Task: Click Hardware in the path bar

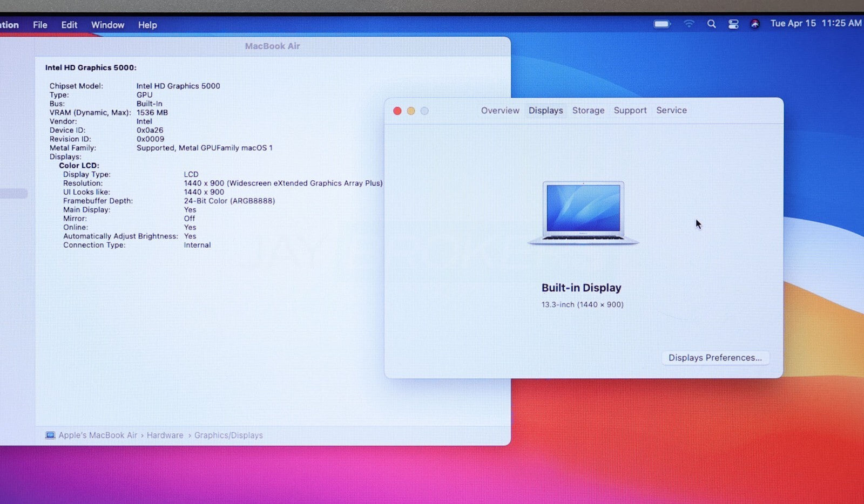Action: coord(165,435)
